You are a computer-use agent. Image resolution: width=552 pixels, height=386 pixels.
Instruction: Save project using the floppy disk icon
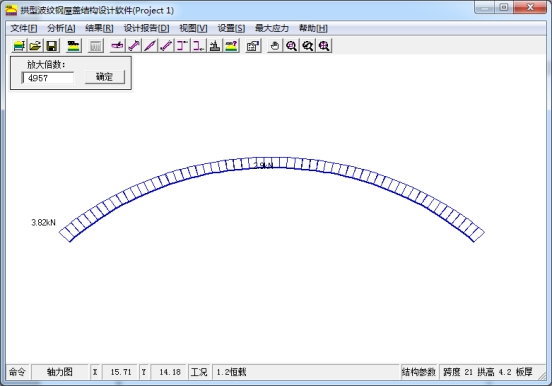[x=52, y=46]
